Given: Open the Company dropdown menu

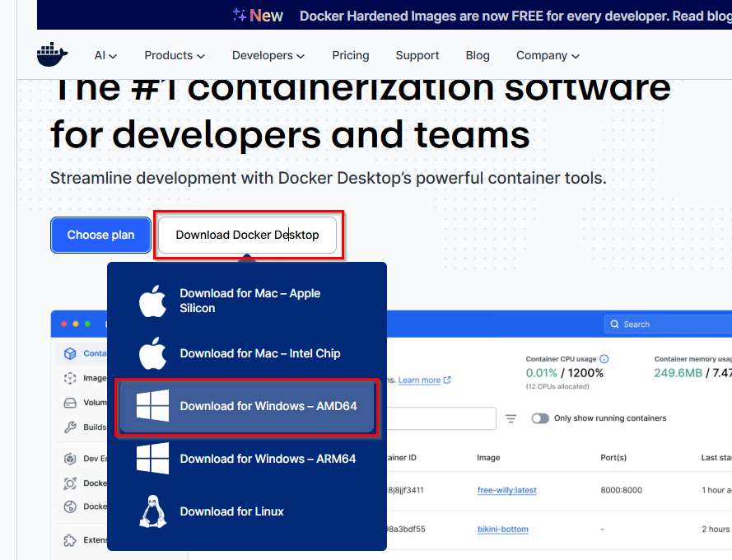Looking at the screenshot, I should 548,55.
